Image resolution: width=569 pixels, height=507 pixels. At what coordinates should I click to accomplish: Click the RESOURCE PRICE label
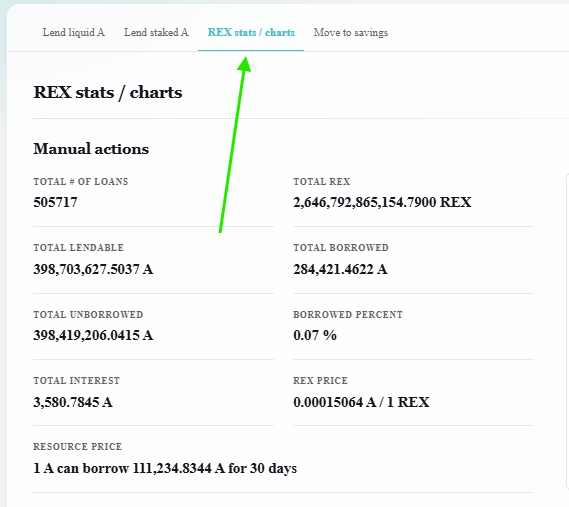(x=78, y=446)
